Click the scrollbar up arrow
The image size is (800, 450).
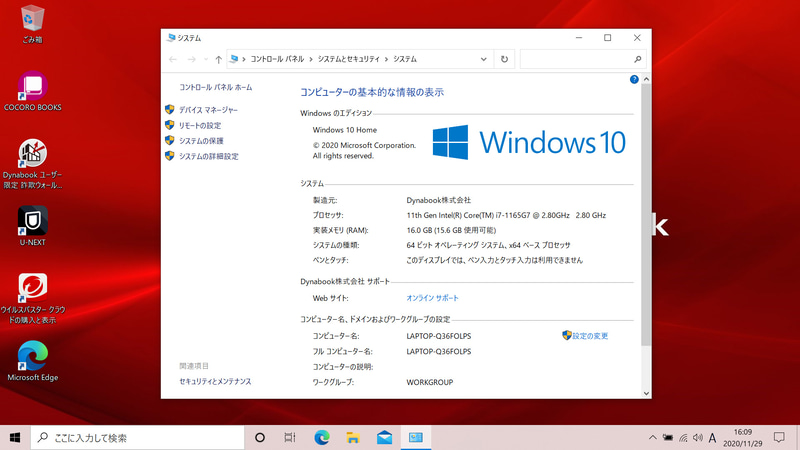(x=646, y=79)
